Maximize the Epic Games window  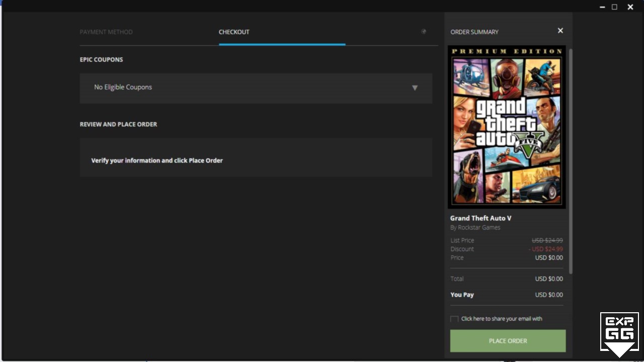point(614,7)
